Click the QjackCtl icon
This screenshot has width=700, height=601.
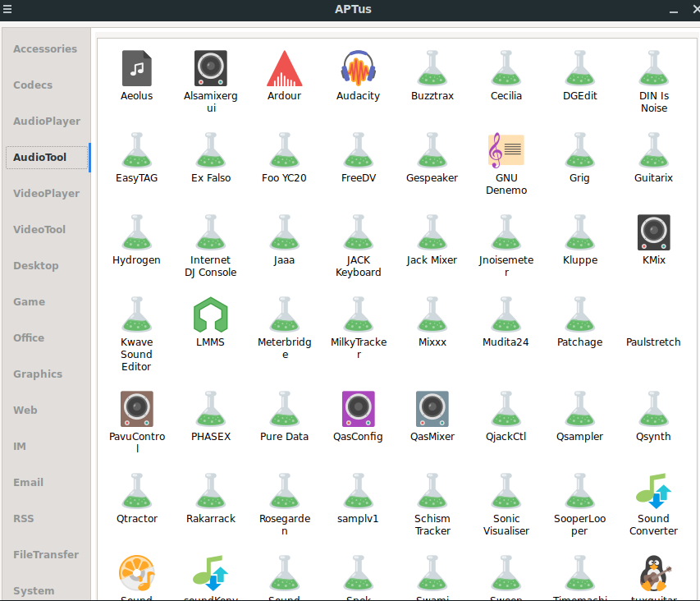pyautogui.click(x=506, y=409)
